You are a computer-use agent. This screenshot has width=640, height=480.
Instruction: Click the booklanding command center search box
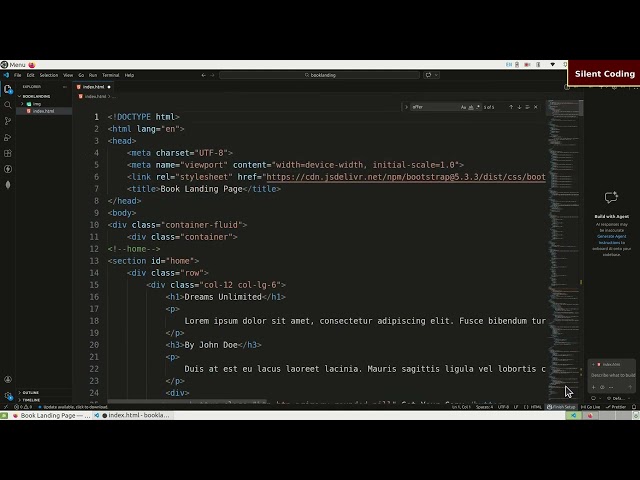tap(320, 75)
